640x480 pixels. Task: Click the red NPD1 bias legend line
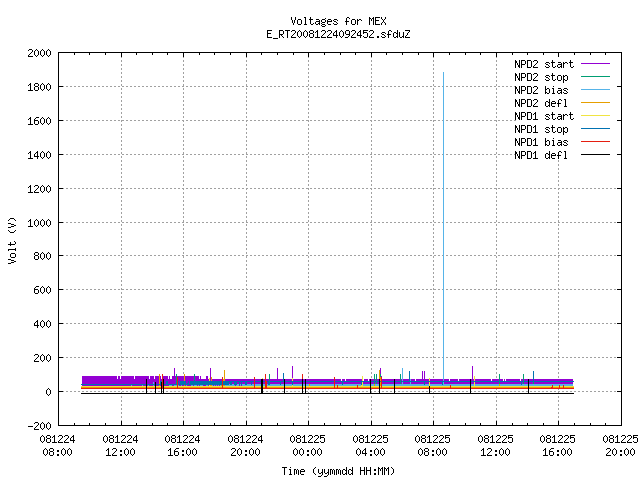click(x=595, y=142)
